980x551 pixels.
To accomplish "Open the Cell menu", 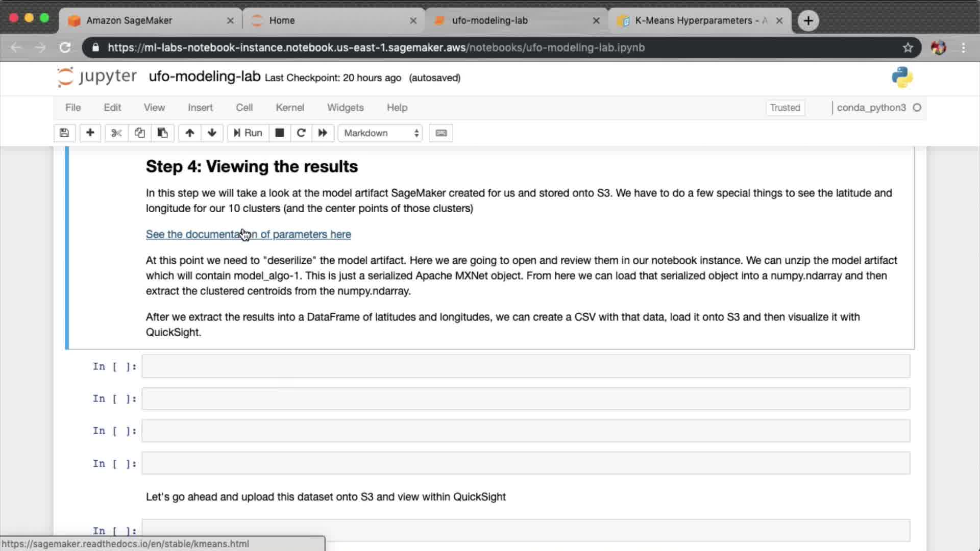I will coord(244,108).
